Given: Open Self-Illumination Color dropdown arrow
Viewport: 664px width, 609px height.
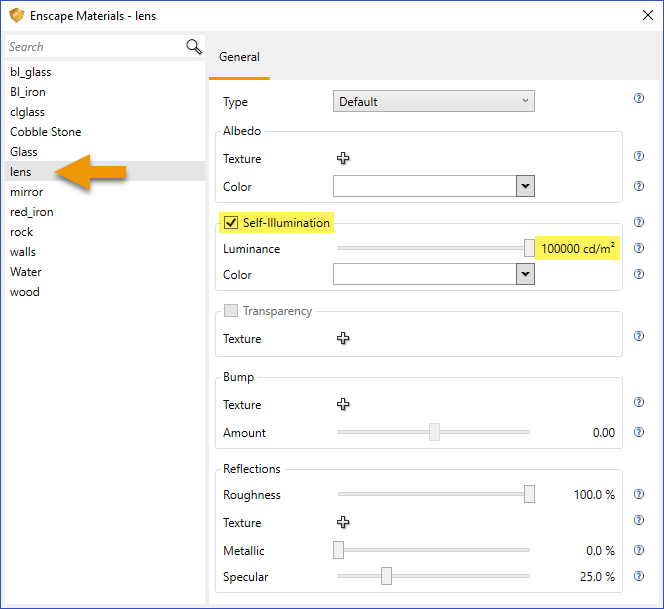Looking at the screenshot, I should pyautogui.click(x=525, y=274).
